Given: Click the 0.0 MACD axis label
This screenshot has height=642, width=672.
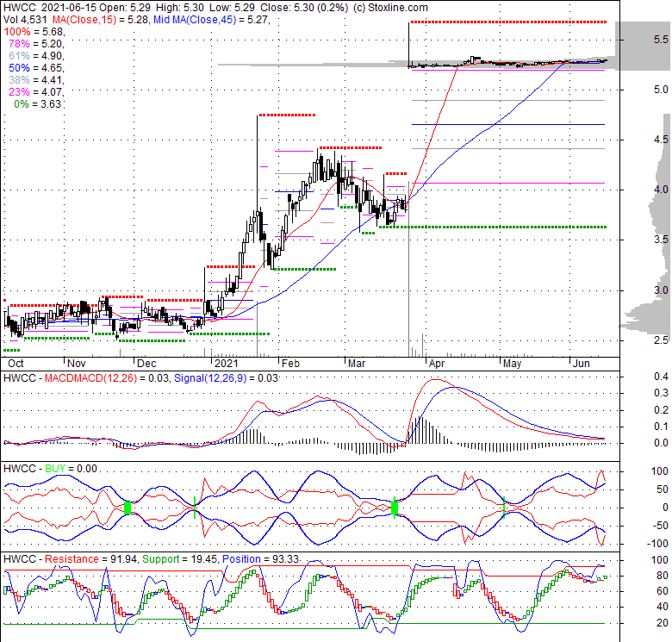Looking at the screenshot, I should [661, 443].
